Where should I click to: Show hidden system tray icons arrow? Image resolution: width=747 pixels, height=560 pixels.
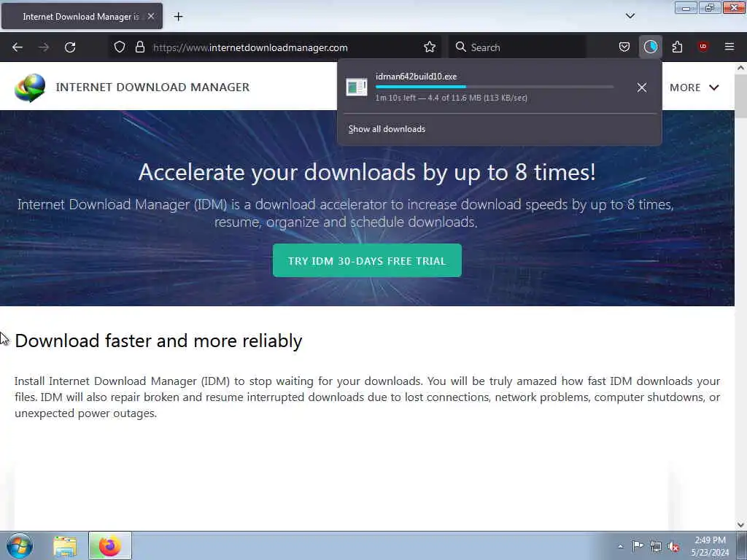(620, 546)
